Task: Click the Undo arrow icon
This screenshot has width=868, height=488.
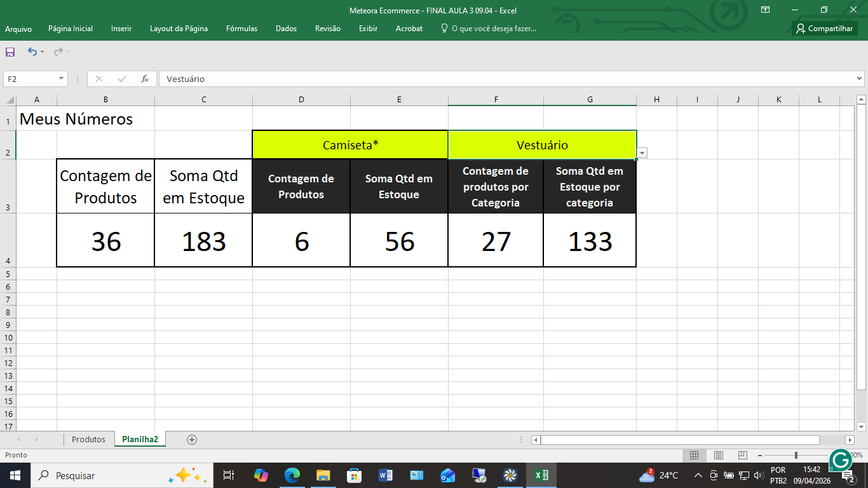Action: [32, 52]
